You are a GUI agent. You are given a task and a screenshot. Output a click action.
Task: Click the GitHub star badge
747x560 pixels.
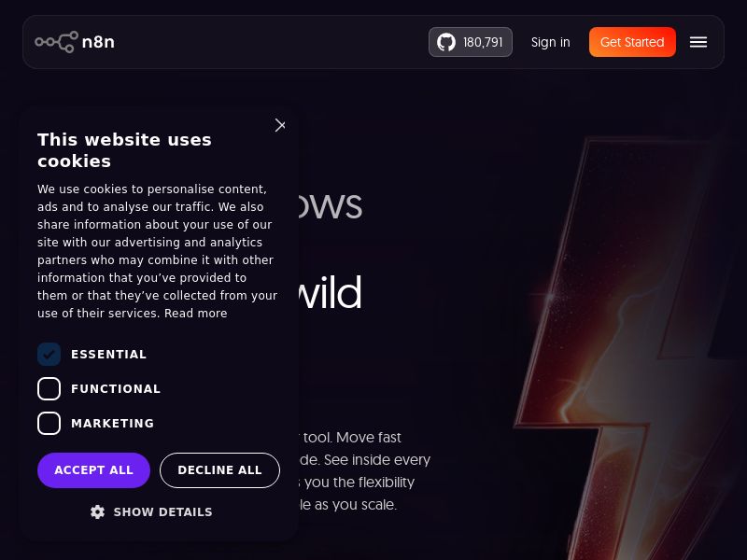(x=470, y=42)
